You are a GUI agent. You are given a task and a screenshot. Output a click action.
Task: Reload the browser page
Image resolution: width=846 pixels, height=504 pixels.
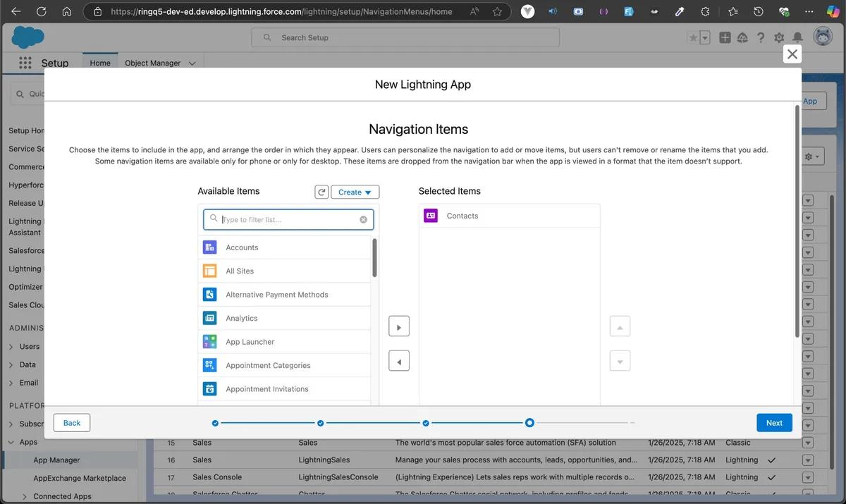coord(41,11)
